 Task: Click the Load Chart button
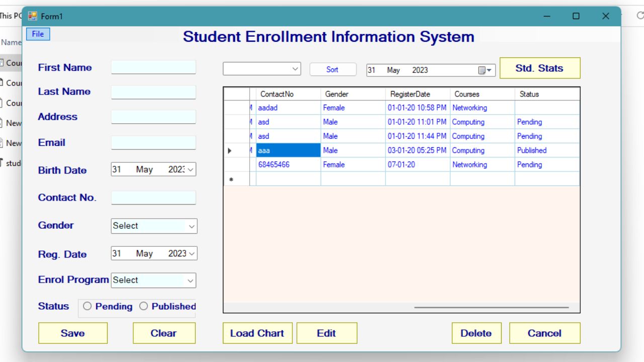click(257, 333)
